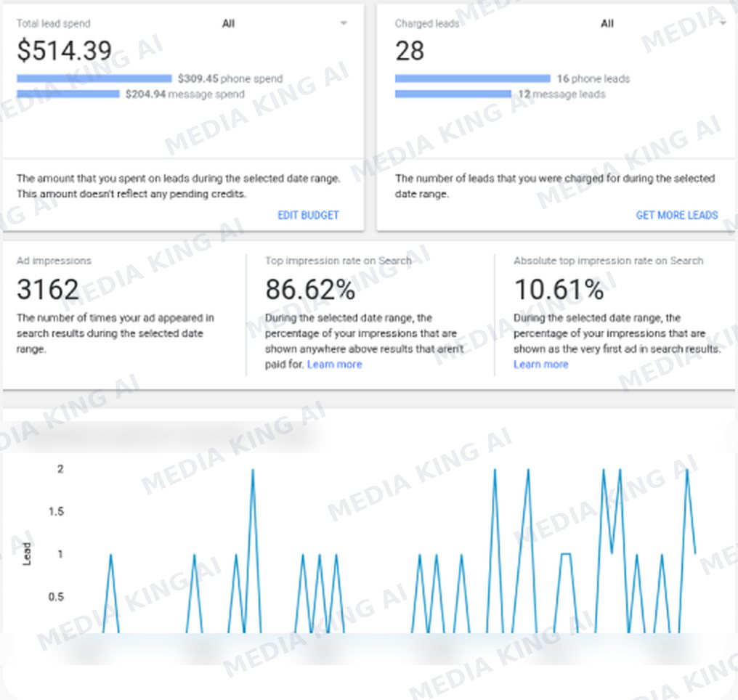738x700 pixels.
Task: Open Learn more under Absolute top impression rate
Action: (x=541, y=364)
